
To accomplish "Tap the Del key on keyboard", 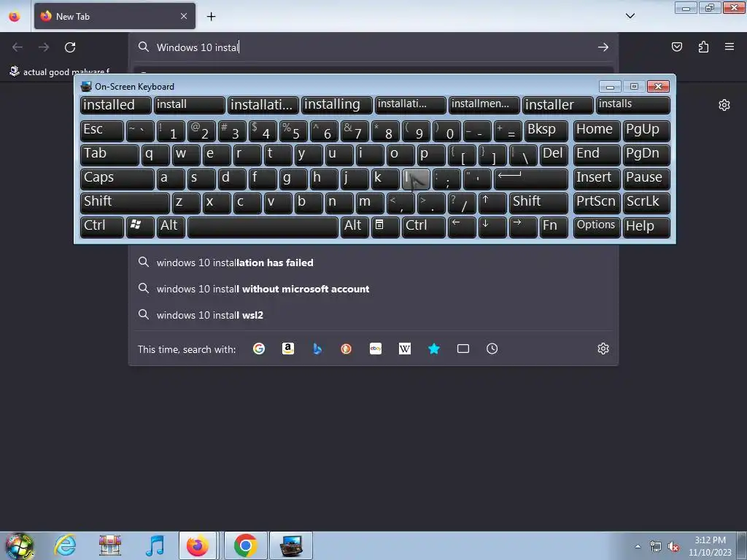I will pos(554,155).
